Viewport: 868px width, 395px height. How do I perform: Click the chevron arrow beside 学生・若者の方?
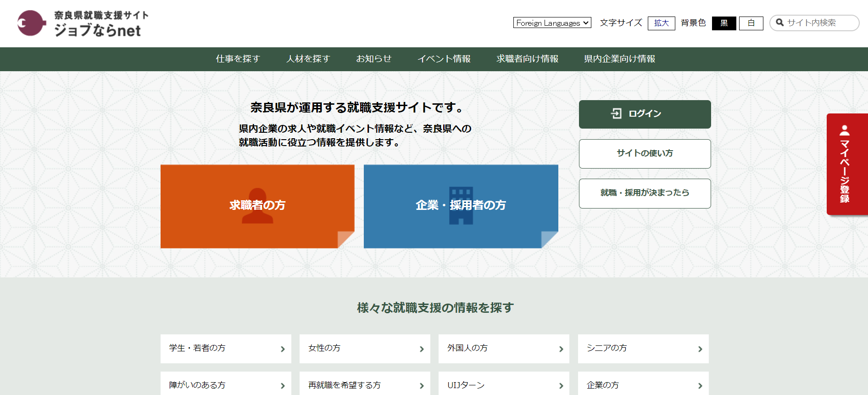pyautogui.click(x=283, y=349)
